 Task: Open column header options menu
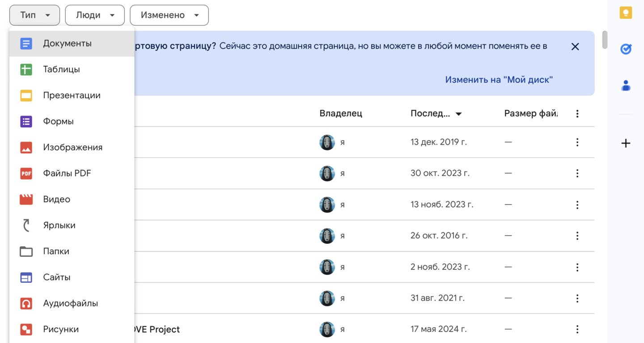coord(577,113)
